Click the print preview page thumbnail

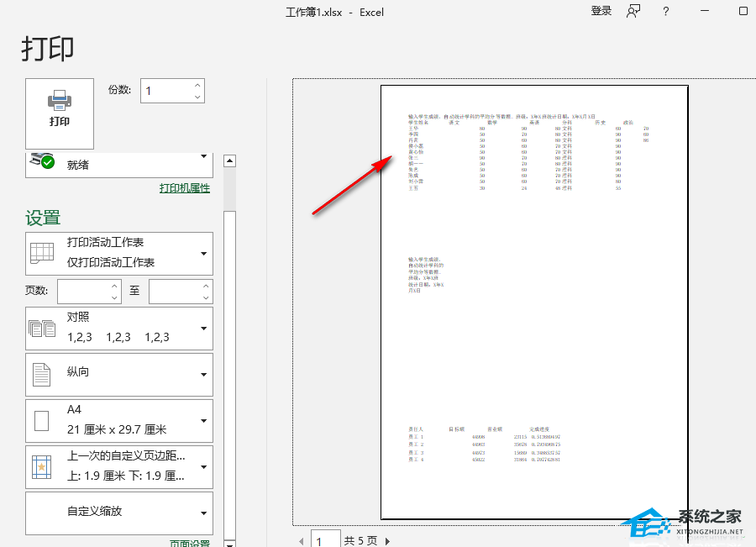534,302
